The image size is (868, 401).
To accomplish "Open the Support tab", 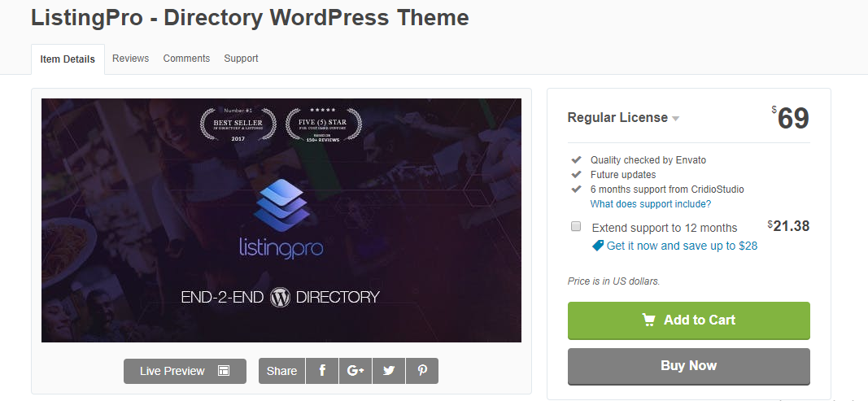I will point(241,58).
